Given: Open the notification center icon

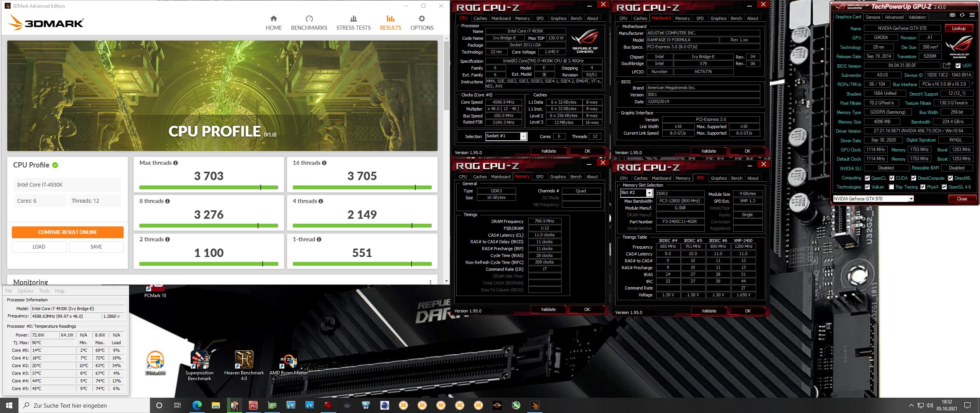Looking at the screenshot, I should pyautogui.click(x=967, y=405).
